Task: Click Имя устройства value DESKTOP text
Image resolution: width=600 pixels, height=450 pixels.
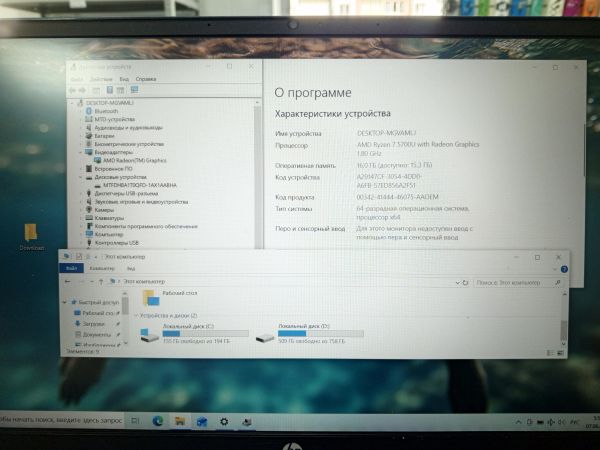Action: point(386,133)
